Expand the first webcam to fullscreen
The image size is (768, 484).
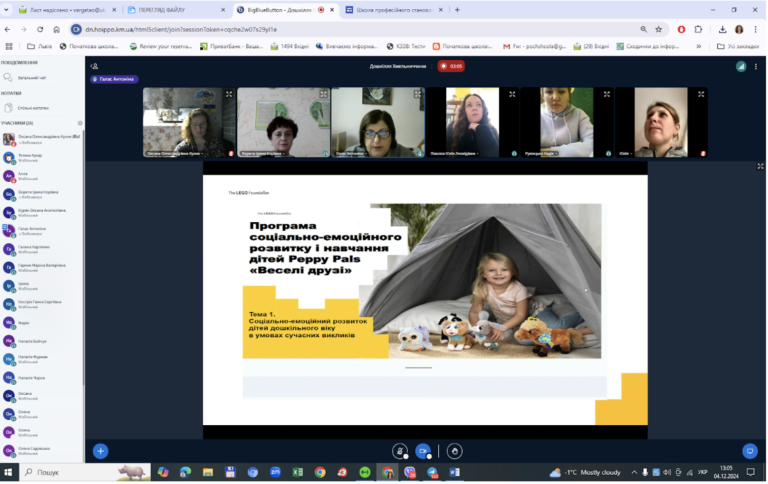(229, 94)
